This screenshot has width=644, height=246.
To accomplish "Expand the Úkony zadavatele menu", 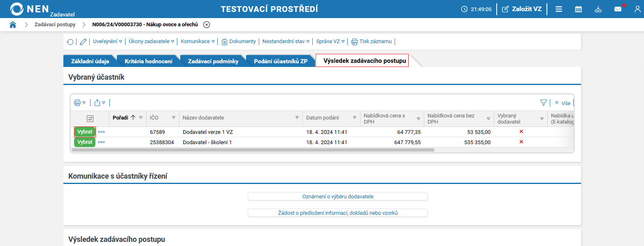I will coord(151,41).
